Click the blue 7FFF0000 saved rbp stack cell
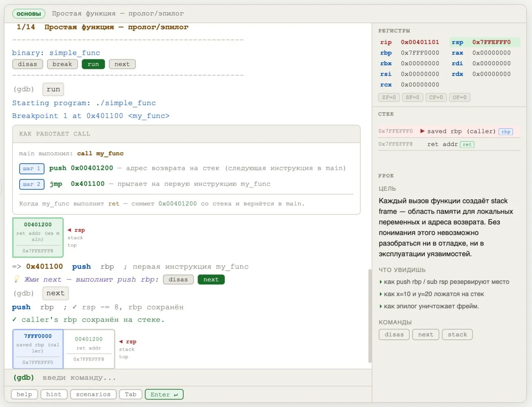Image resolution: width=532 pixels, height=407 pixels. (38, 349)
